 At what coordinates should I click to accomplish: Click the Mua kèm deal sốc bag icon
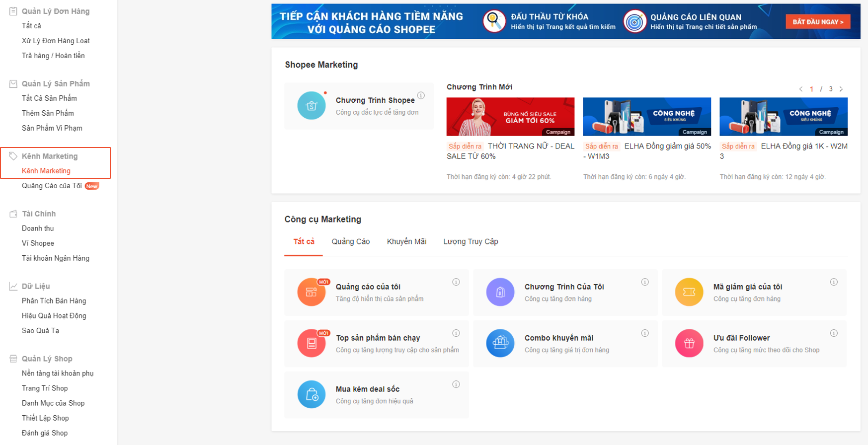coord(312,394)
